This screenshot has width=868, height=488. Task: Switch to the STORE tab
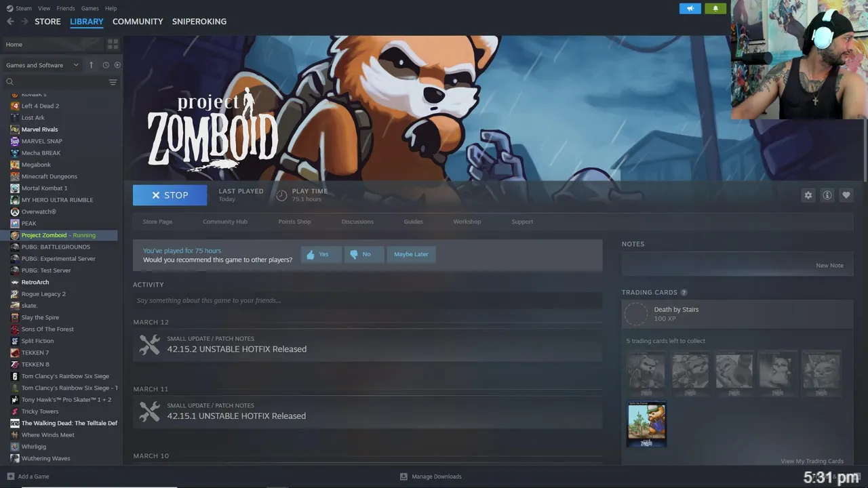coord(47,22)
